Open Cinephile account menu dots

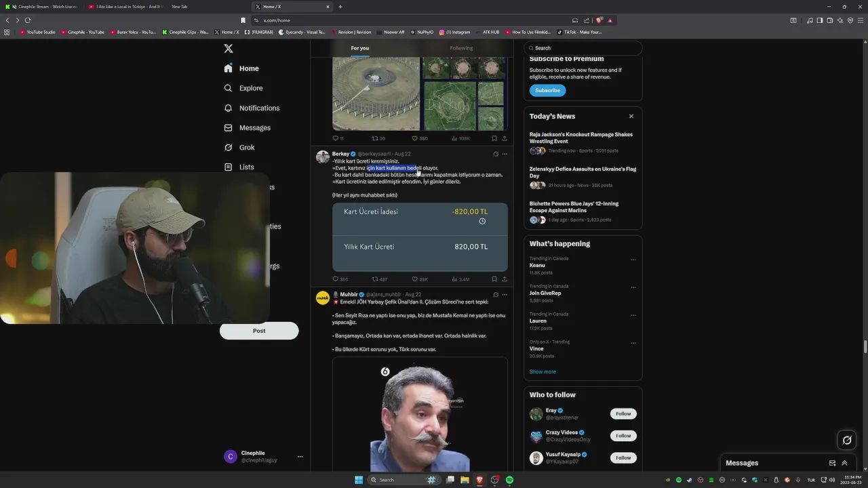pos(300,457)
